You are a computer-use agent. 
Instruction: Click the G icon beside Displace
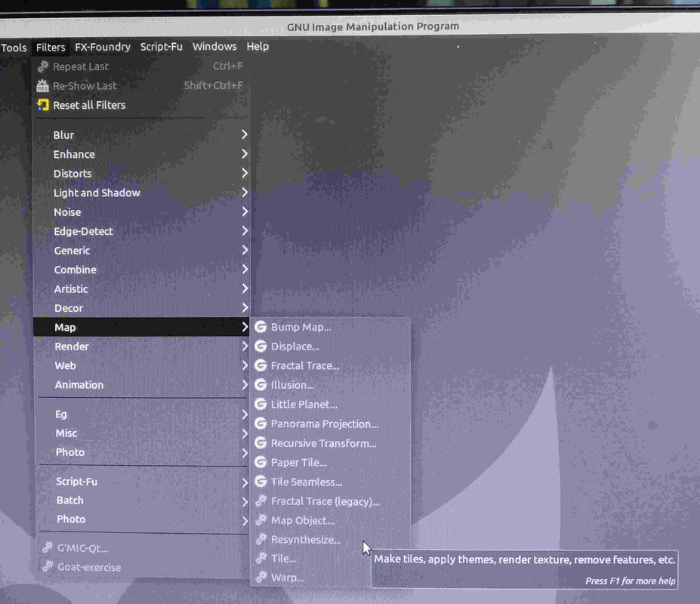pos(261,346)
